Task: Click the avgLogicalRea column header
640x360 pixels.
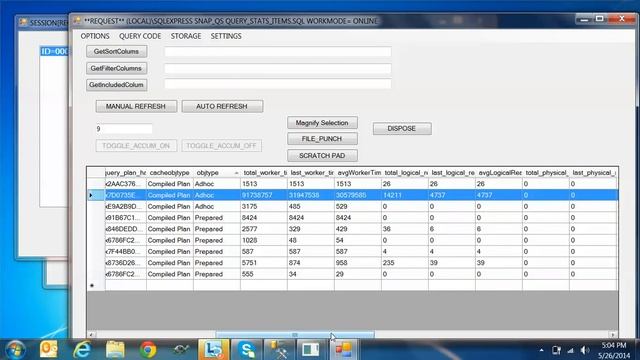Action: point(498,173)
